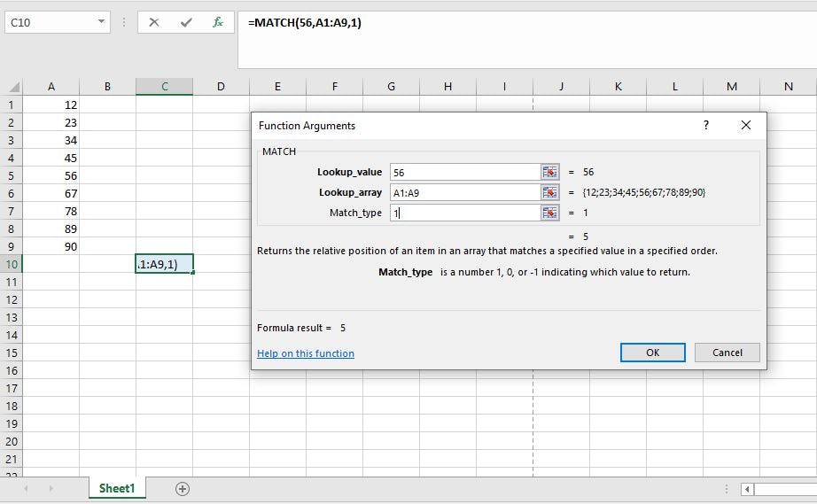Select column A header
Screen dimensions: 817x504
(51, 87)
